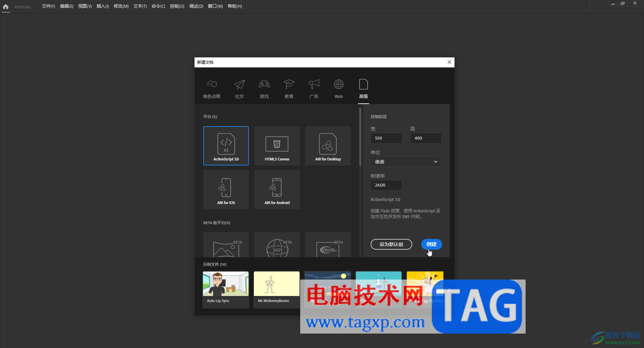This screenshot has height=348, width=644.
Task: Choose the ActionScript 3.0 platform tile
Action: [226, 146]
